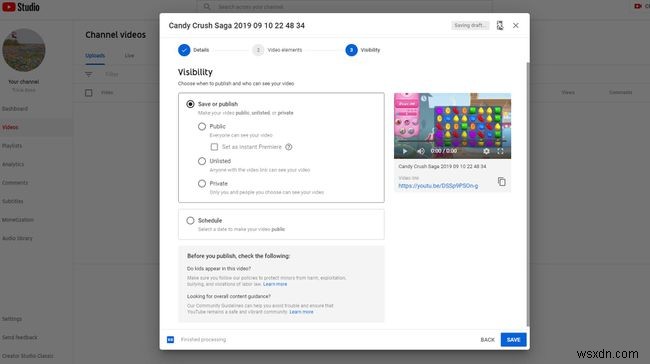Close the upload dialog with X
The image size is (650, 364).
(515, 26)
